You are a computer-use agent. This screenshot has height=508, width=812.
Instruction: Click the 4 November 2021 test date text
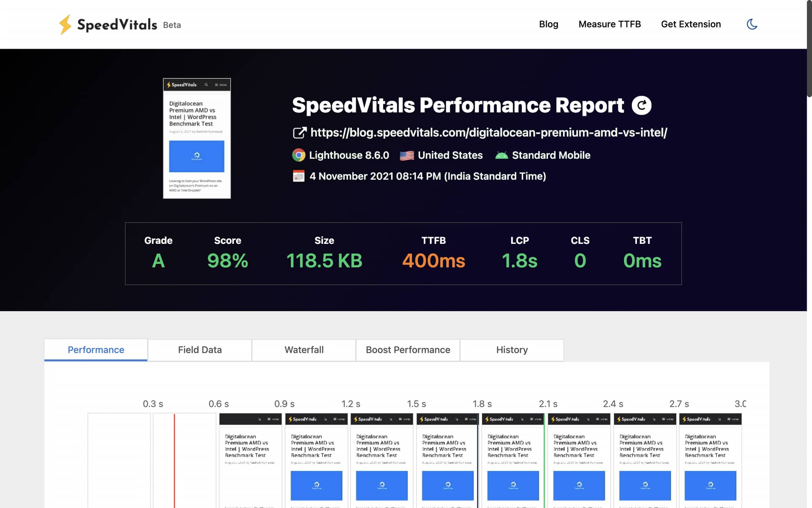pyautogui.click(x=428, y=176)
